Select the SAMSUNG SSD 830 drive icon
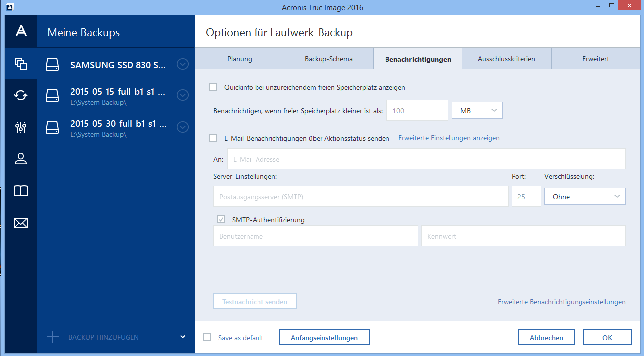Viewport: 644px width, 356px height. tap(52, 64)
